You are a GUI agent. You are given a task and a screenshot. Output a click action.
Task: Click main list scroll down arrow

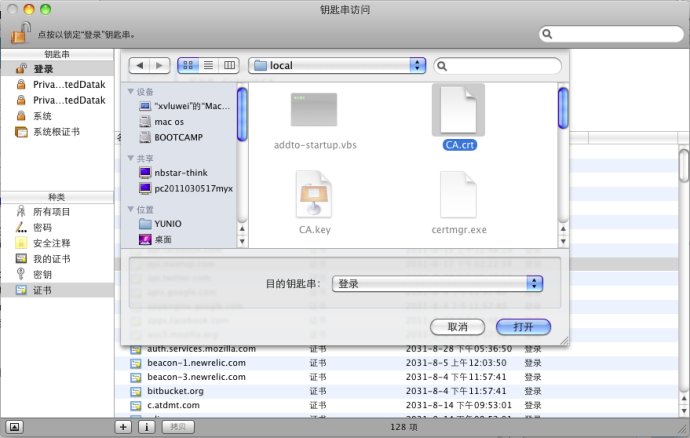tap(684, 411)
